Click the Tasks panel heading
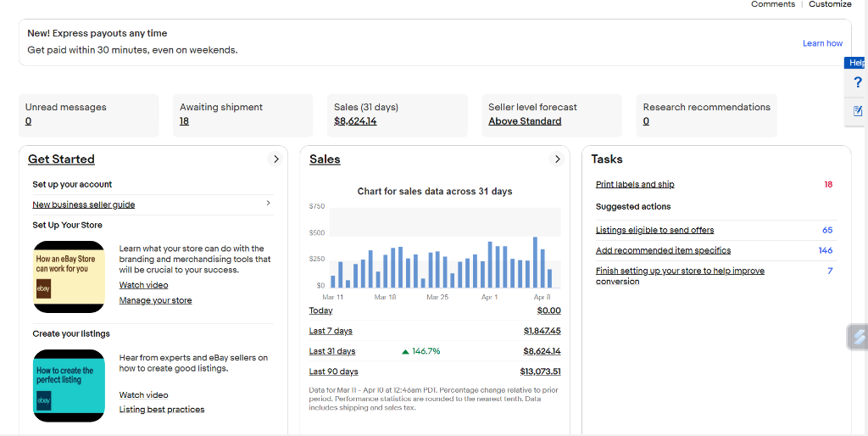The width and height of the screenshot is (868, 436). [x=607, y=159]
